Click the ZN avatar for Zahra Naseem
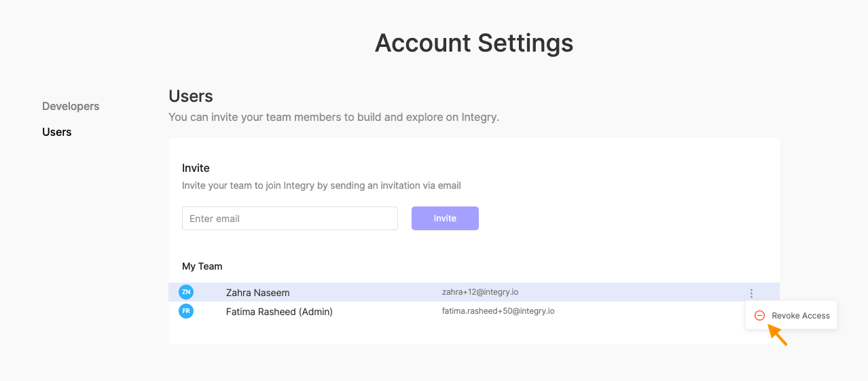868x381 pixels. click(186, 292)
